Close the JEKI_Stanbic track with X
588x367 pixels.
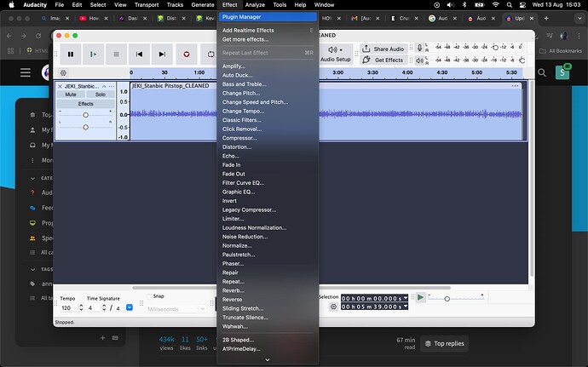pyautogui.click(x=60, y=86)
